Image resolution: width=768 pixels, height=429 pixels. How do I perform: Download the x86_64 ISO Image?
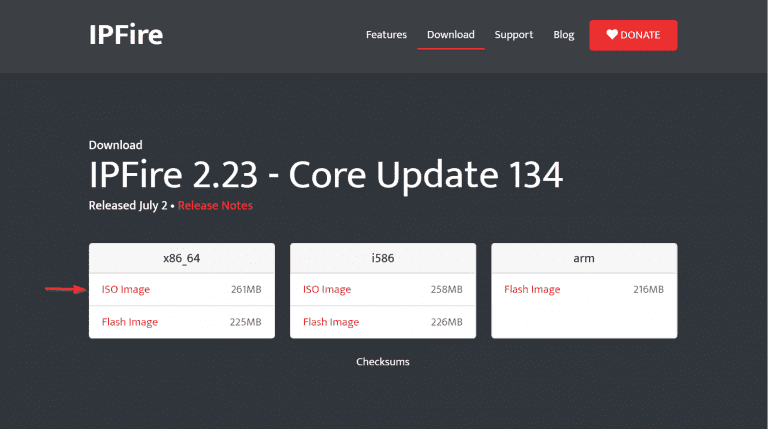click(x=126, y=289)
